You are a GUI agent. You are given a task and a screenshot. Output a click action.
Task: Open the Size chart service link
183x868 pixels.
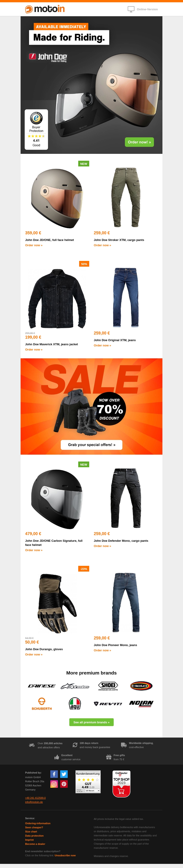pyautogui.click(x=31, y=831)
